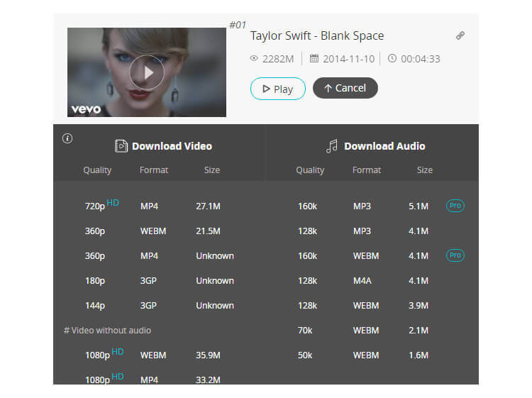532x398 pixels.
Task: Click the Download Audio music note icon
Action: [332, 146]
